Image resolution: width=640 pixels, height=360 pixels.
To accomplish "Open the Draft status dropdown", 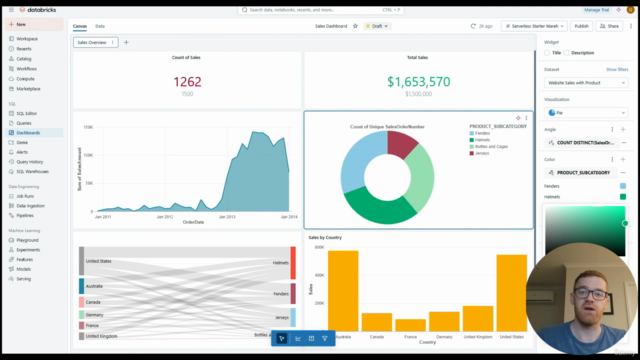I will [x=377, y=26].
